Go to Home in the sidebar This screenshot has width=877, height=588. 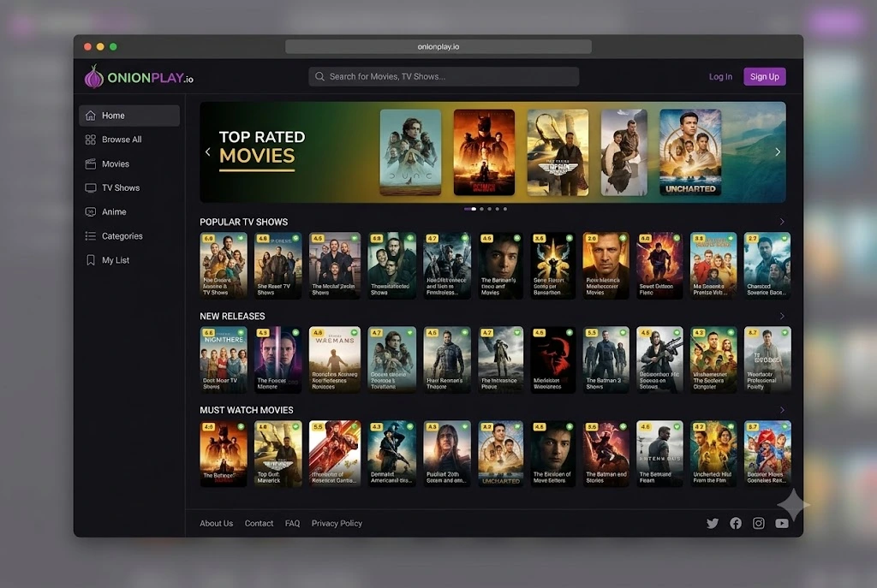pyautogui.click(x=129, y=116)
